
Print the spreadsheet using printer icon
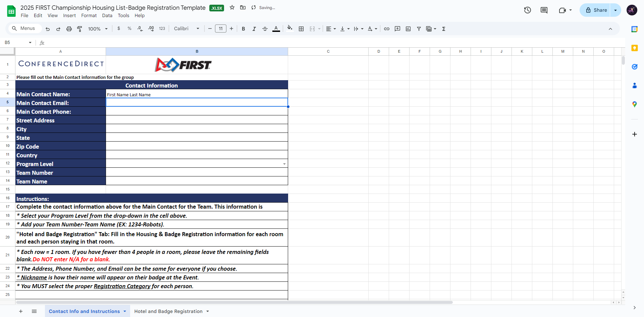click(x=69, y=29)
